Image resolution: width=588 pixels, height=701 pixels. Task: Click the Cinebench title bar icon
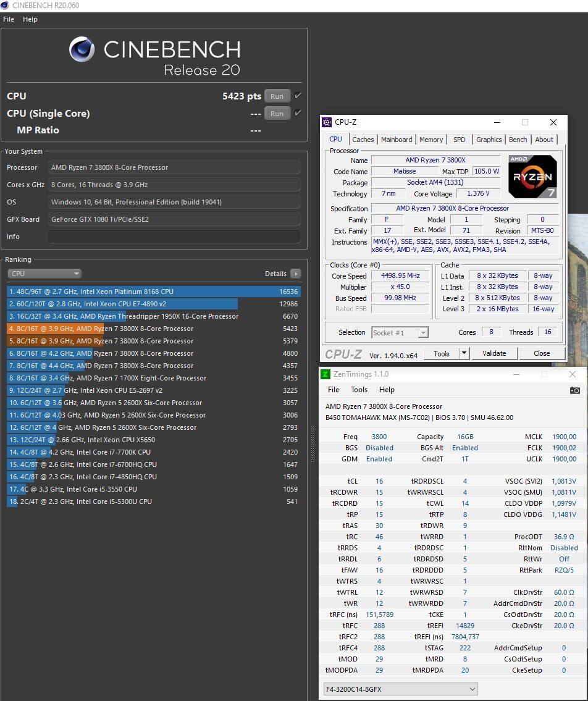click(5, 6)
